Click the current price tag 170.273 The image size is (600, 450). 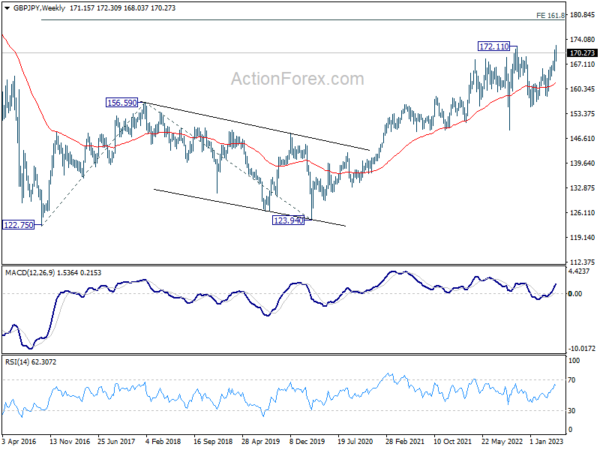582,53
